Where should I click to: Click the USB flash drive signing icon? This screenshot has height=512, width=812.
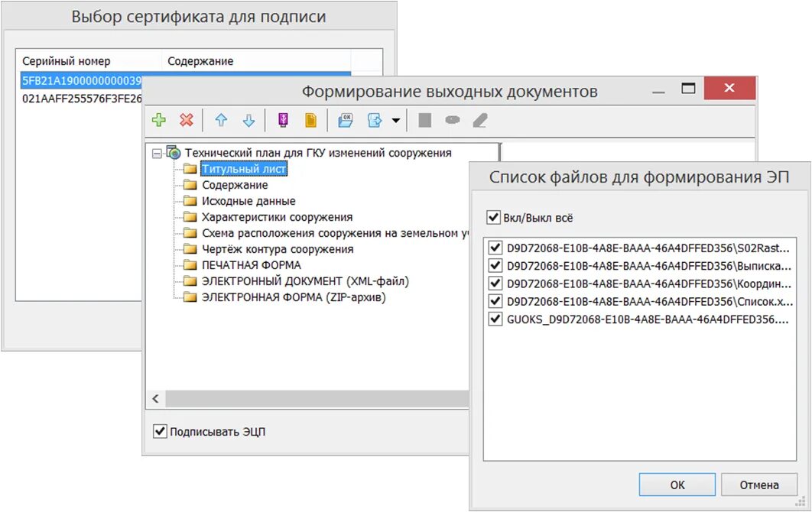[281, 120]
